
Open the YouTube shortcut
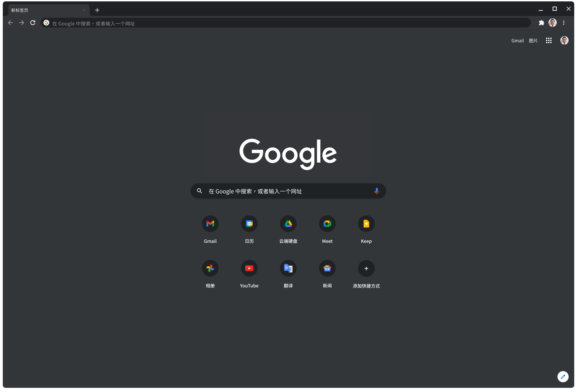(249, 268)
